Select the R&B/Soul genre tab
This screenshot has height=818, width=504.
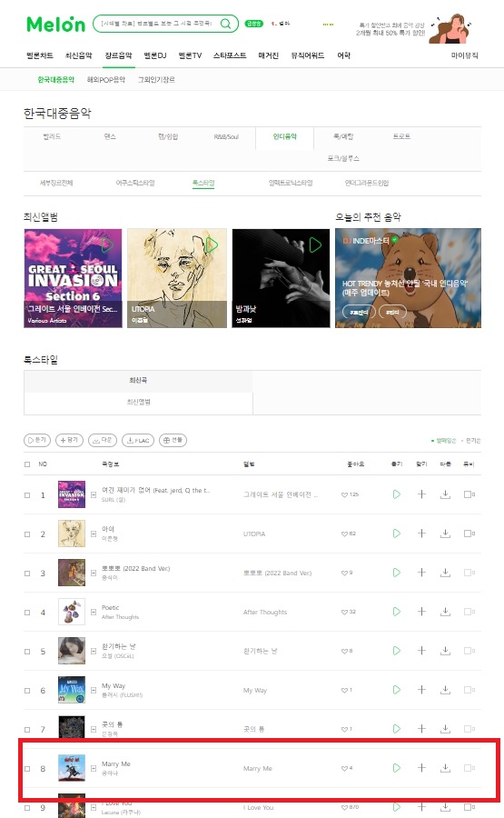pyautogui.click(x=226, y=136)
